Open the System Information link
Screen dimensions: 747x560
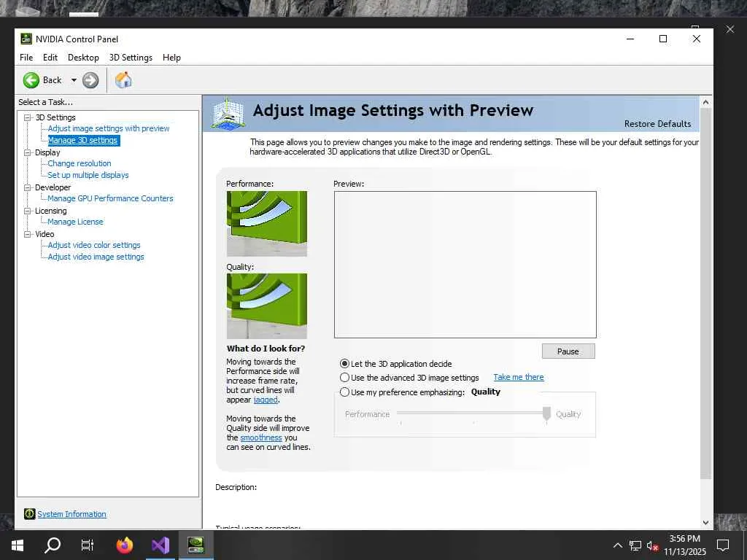tap(72, 514)
